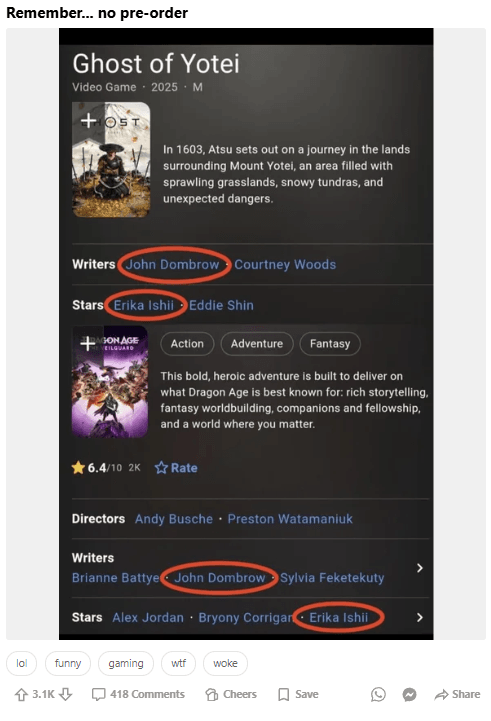Expand the Dragon Age Writers list chevron
This screenshot has height=721, width=491.
pos(419,568)
